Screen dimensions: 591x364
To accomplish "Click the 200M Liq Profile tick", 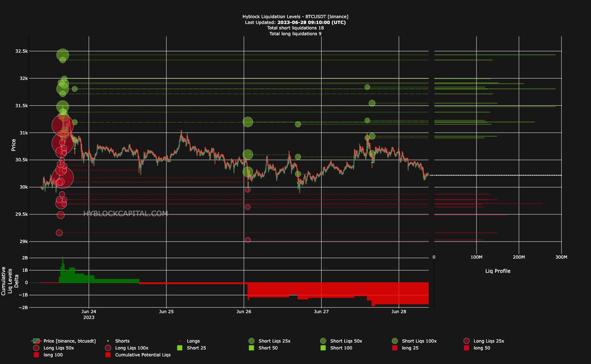I will click(519, 257).
